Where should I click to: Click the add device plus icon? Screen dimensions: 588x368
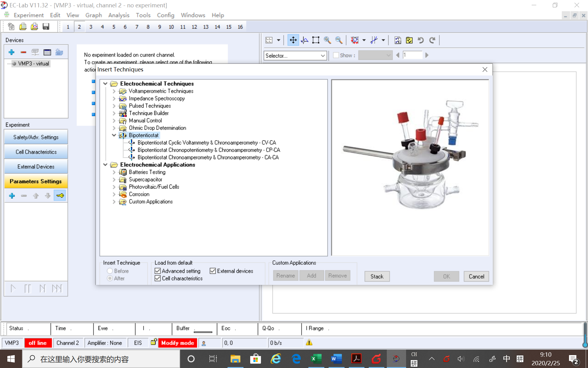(x=12, y=52)
